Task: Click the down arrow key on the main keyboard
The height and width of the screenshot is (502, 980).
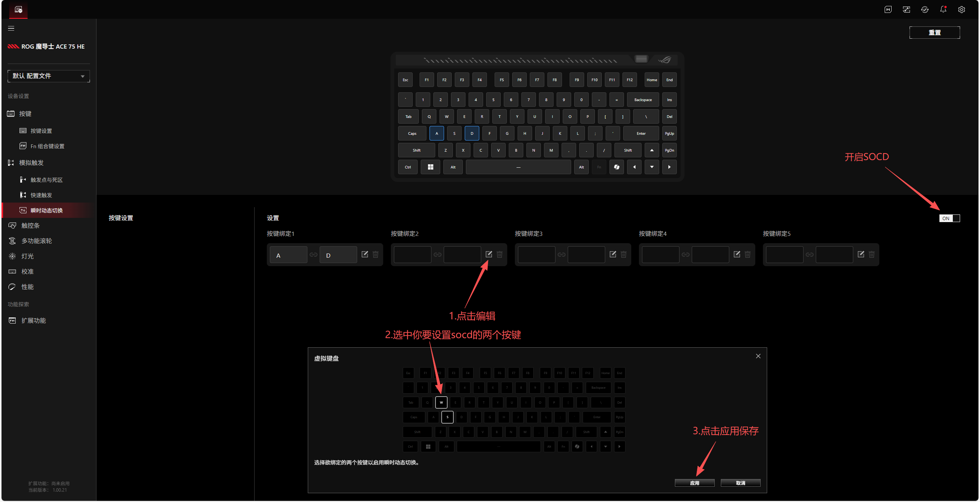Action: [x=652, y=167]
